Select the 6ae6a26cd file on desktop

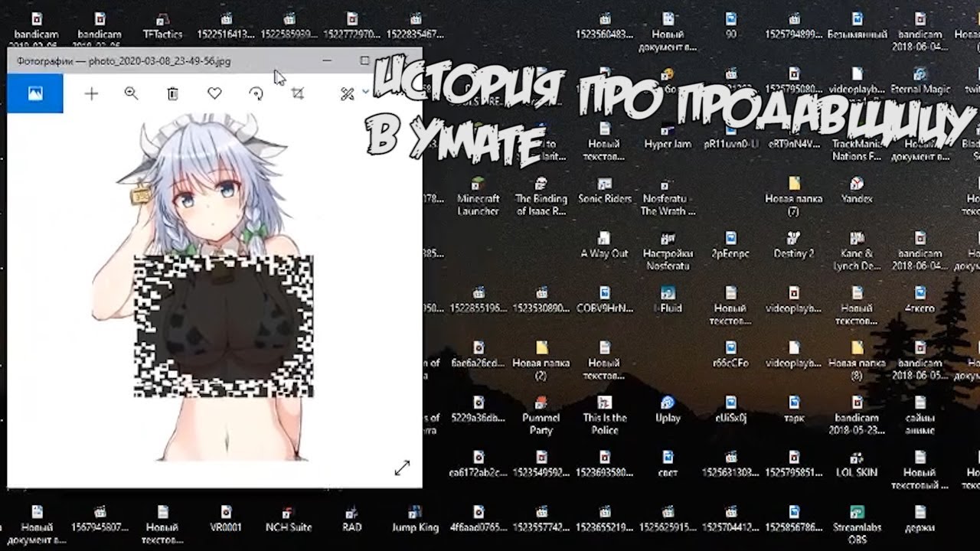[x=478, y=354]
